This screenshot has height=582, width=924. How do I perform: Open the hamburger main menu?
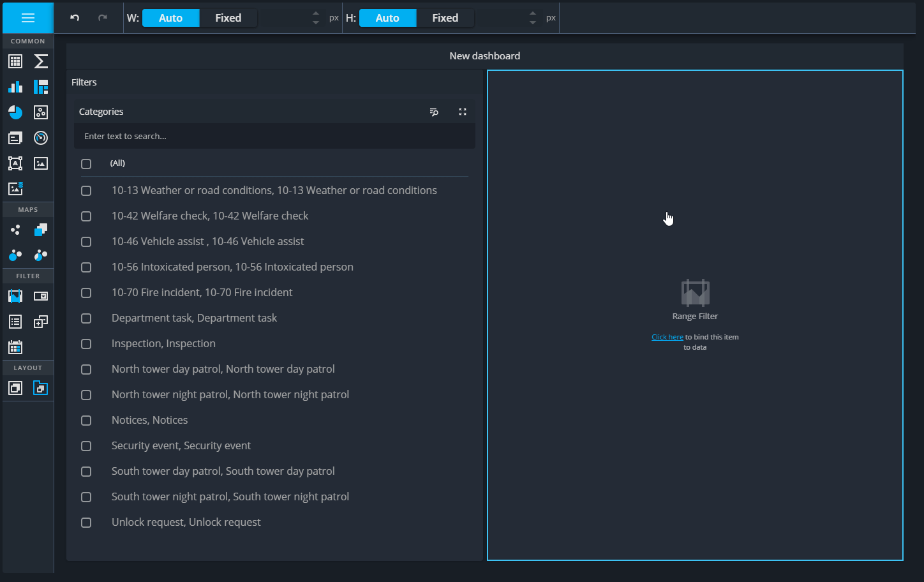28,18
